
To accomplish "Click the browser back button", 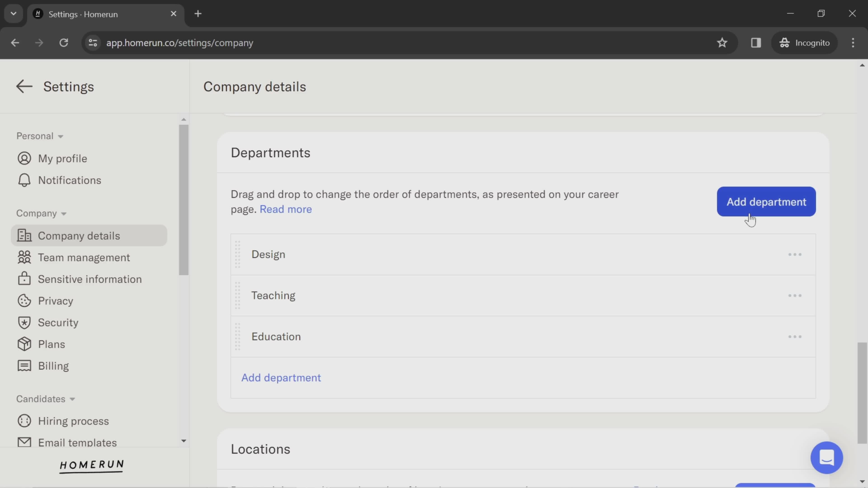I will [x=15, y=43].
